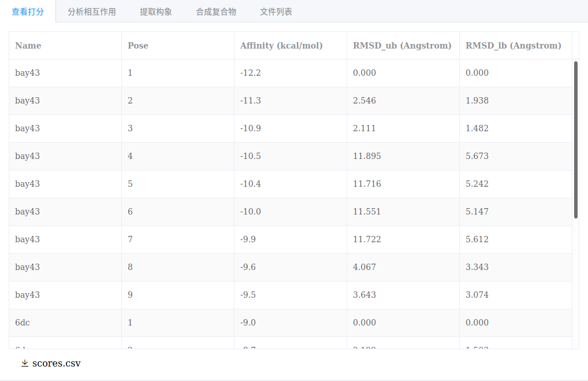Click the RMSD_lb value 1.938
The width and height of the screenshot is (588, 381).
pyautogui.click(x=477, y=101)
